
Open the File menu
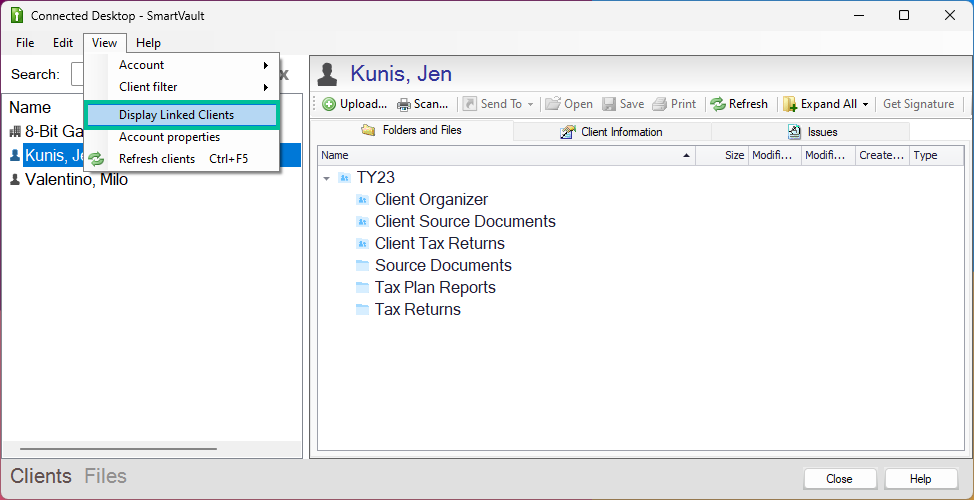25,43
